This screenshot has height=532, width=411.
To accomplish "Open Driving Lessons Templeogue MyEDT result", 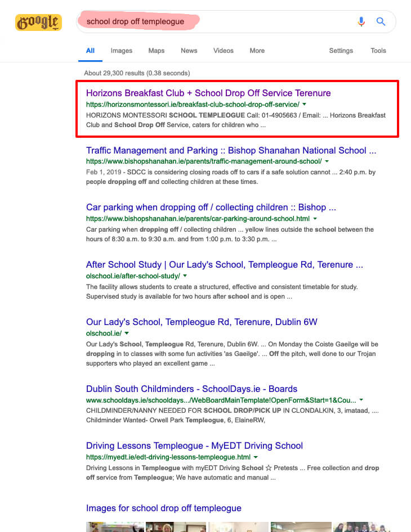I will tap(194, 445).
